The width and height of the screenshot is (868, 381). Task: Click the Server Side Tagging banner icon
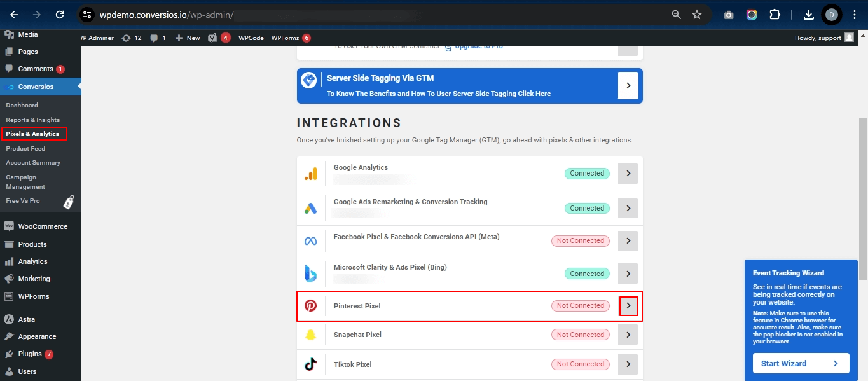click(x=309, y=80)
